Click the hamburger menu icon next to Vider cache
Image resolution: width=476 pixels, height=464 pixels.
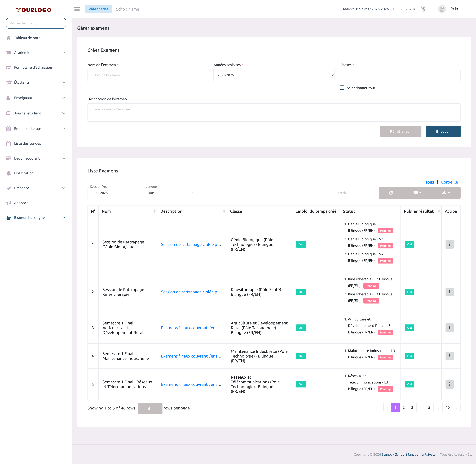coord(77,9)
